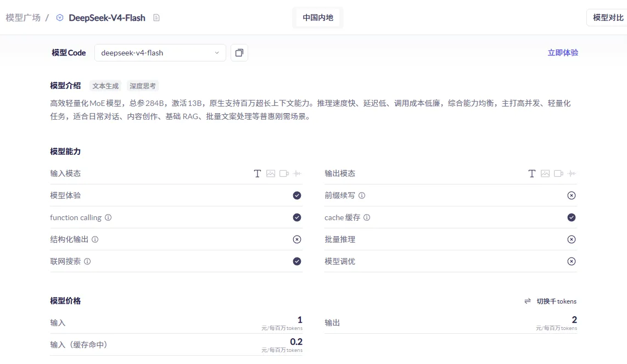Image resolution: width=627 pixels, height=364 pixels.
Task: Click the 输入（缓存命中）price label
Action: pos(79,345)
